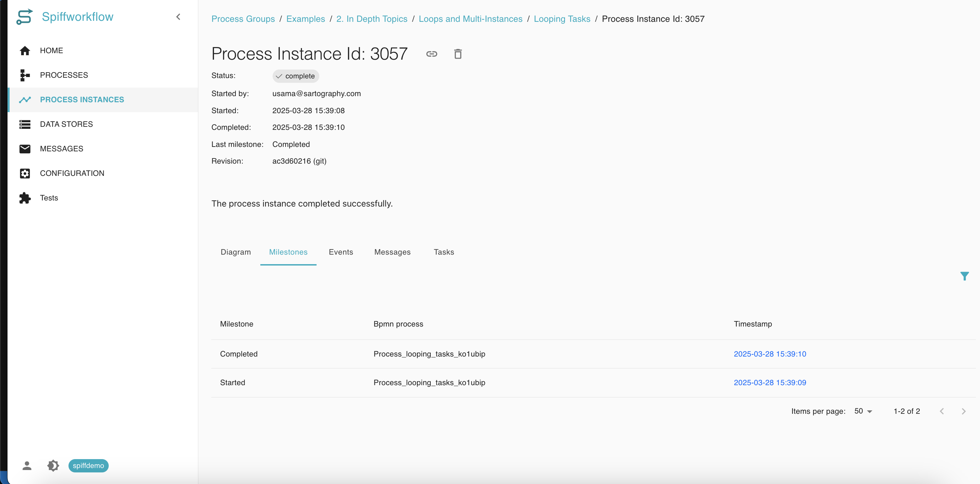Switch to the Diagram tab

click(x=235, y=252)
